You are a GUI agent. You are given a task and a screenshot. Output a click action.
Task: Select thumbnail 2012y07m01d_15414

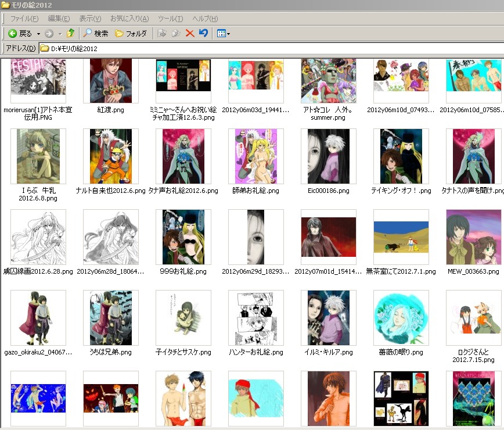(x=329, y=237)
